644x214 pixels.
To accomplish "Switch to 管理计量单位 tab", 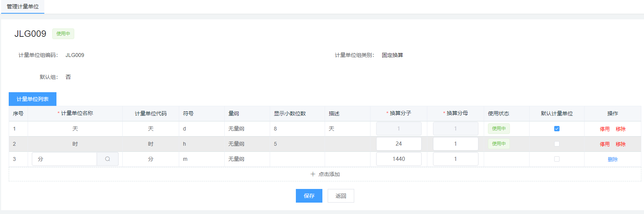I will [23, 6].
